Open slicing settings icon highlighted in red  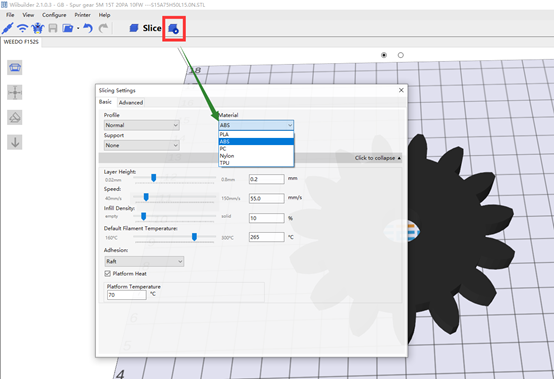173,29
